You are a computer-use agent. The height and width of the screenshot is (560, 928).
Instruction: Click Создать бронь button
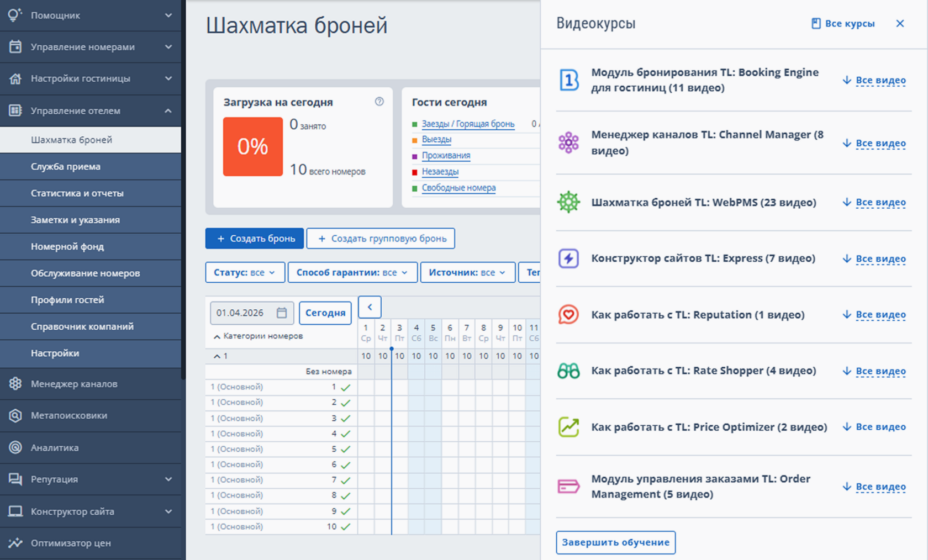(x=255, y=239)
